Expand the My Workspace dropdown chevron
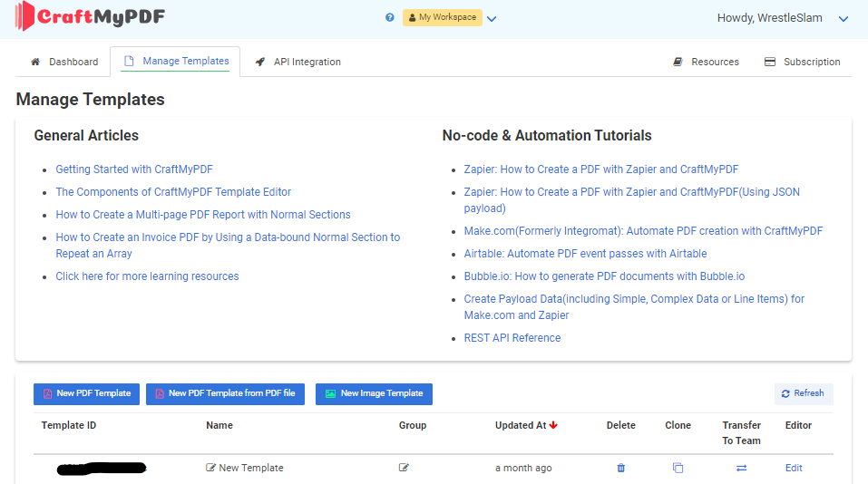The height and width of the screenshot is (484, 868). (492, 19)
